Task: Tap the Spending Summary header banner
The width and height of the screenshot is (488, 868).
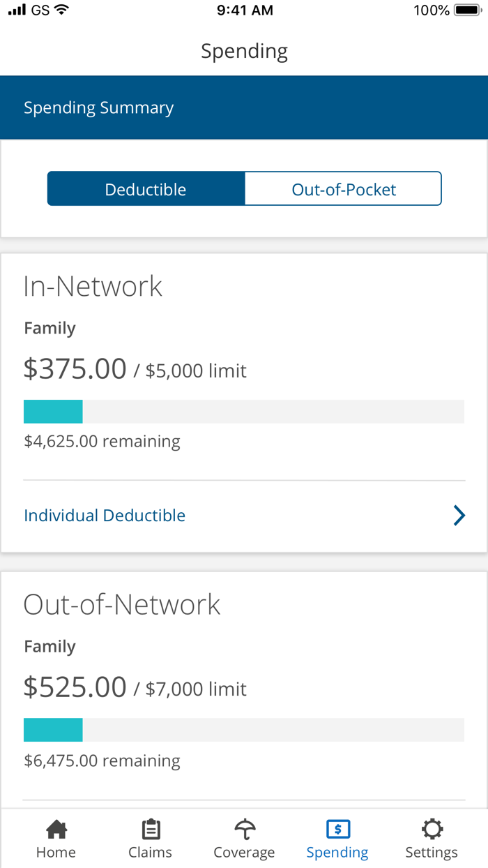Action: [x=99, y=107]
